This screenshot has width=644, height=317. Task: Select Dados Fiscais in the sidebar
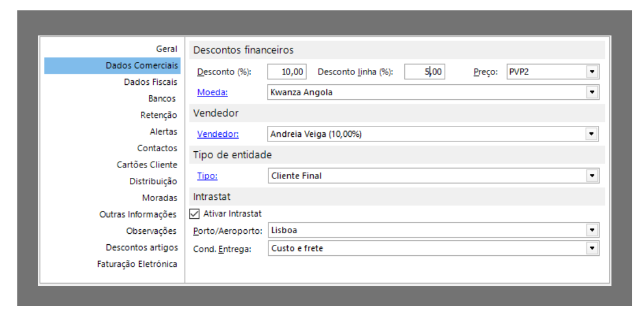click(x=150, y=82)
